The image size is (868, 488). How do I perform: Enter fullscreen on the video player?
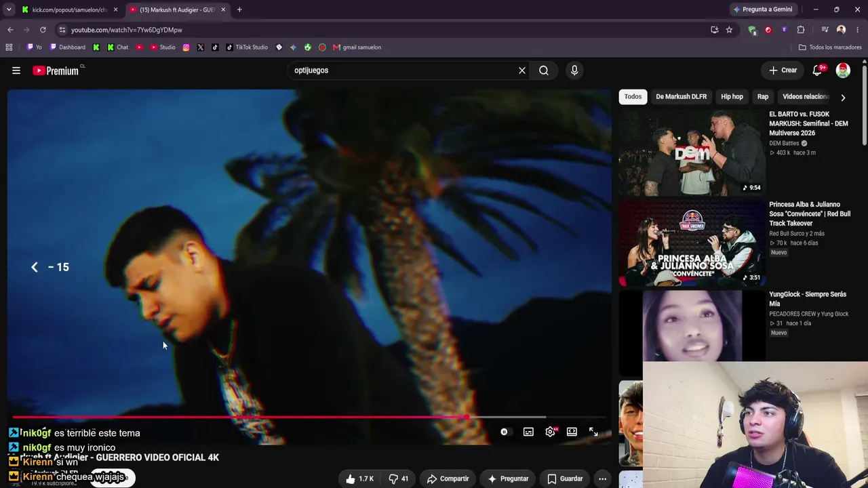[593, 432]
